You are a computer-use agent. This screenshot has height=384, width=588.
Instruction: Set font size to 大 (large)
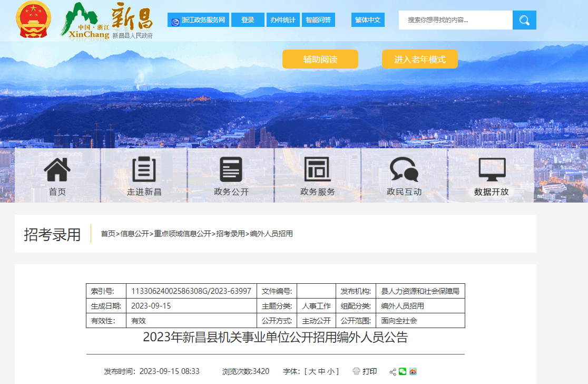tap(312, 371)
